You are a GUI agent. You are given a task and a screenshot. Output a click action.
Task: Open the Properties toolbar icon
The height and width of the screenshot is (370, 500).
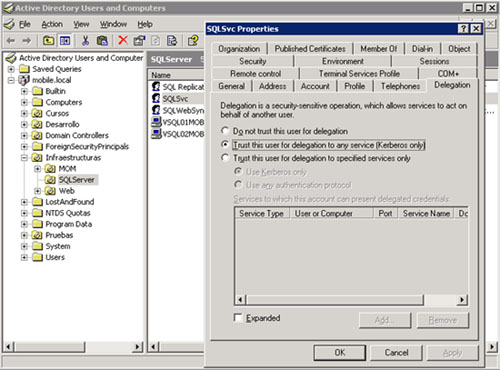tap(139, 41)
